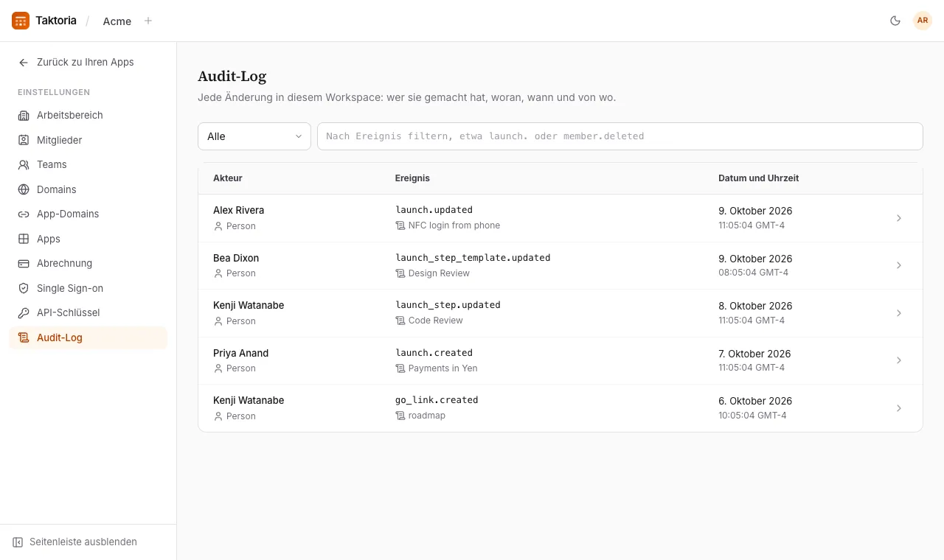Click the 10:05:04 GMT-4 timestamp

752,416
